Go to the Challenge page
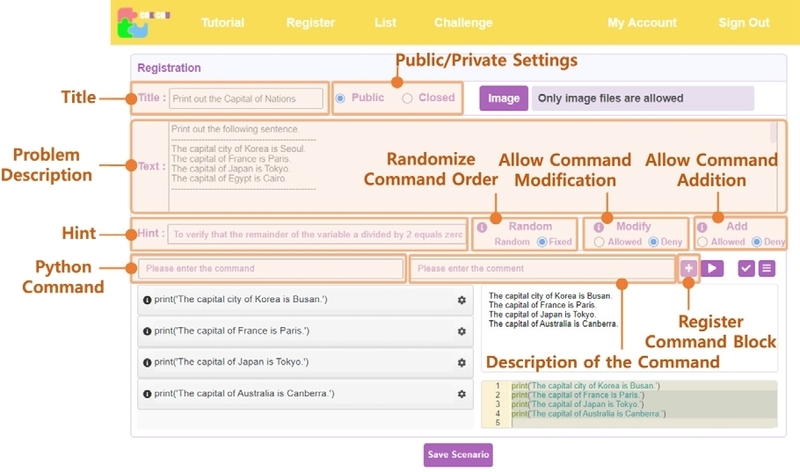Viewport: 800px width, 472px height. tap(463, 23)
